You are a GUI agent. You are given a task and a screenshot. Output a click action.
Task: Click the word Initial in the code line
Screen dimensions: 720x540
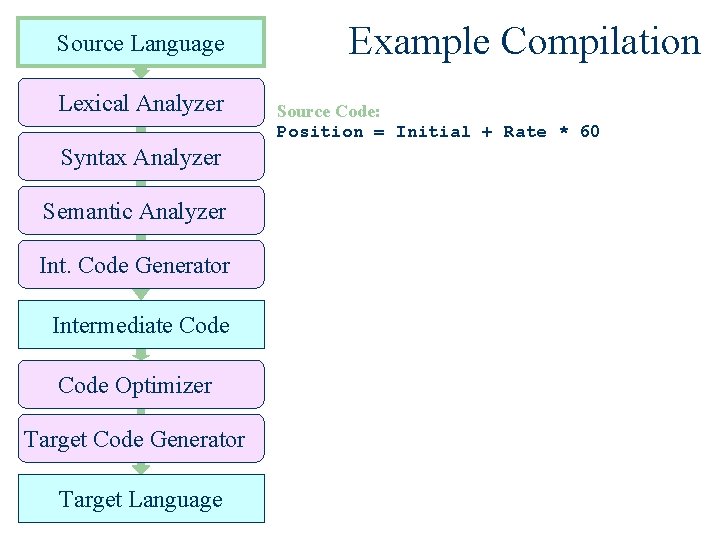coord(433,132)
